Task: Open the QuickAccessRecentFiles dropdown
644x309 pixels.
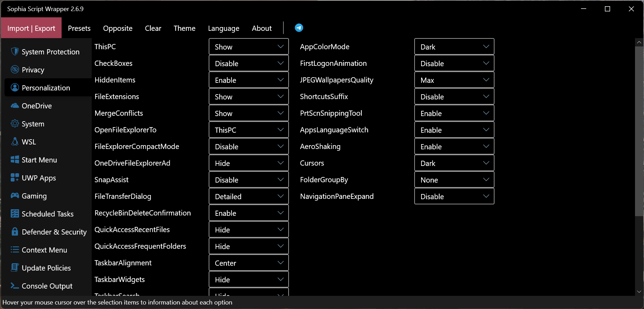Action: (249, 229)
